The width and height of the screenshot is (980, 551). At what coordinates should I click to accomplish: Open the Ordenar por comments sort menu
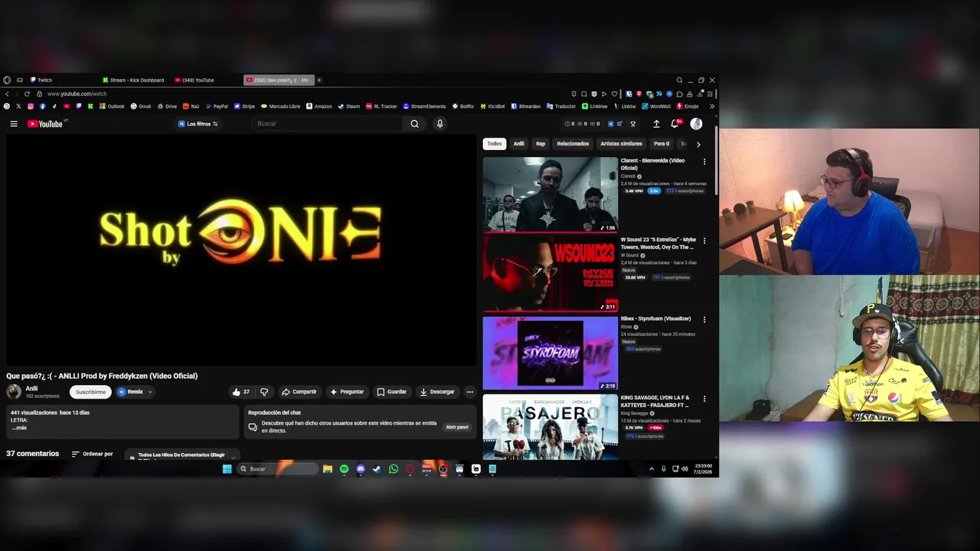[93, 454]
